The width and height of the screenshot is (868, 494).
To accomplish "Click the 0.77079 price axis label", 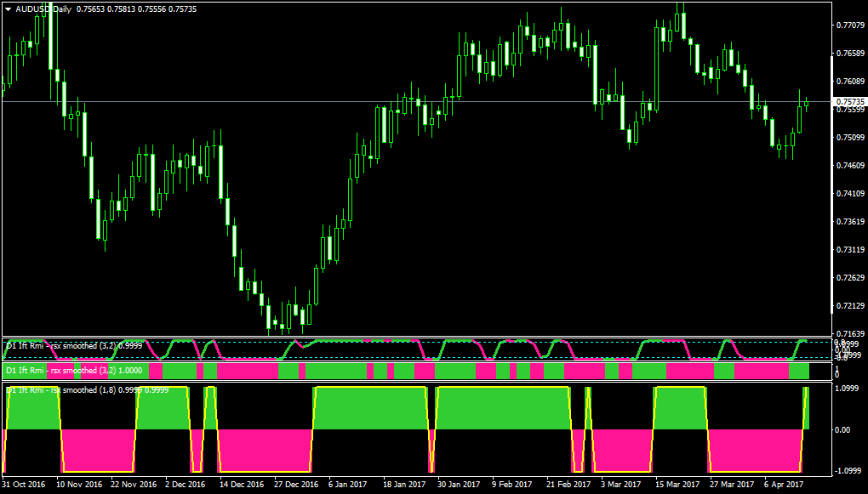I will tap(849, 26).
